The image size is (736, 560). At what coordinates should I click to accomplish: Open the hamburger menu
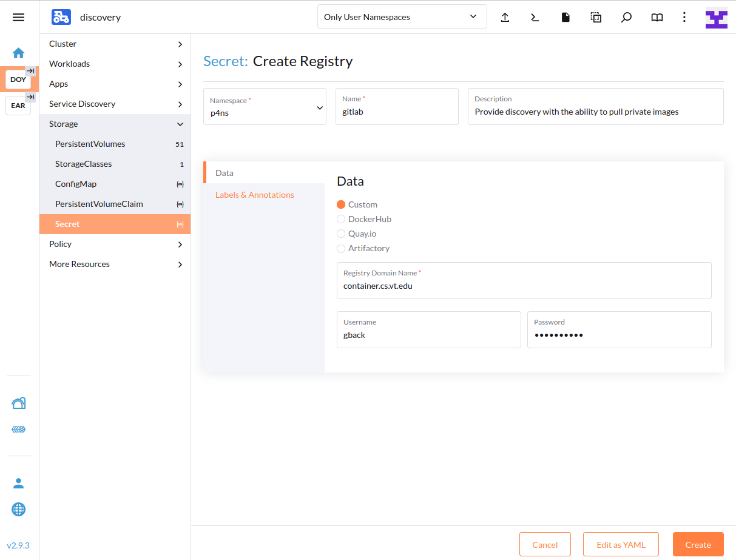pyautogui.click(x=19, y=17)
